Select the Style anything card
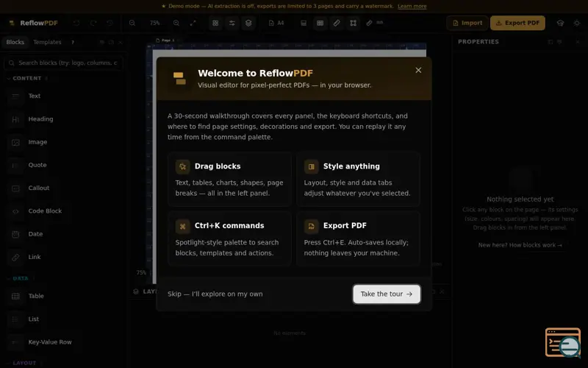The image size is (588, 368). click(x=358, y=179)
